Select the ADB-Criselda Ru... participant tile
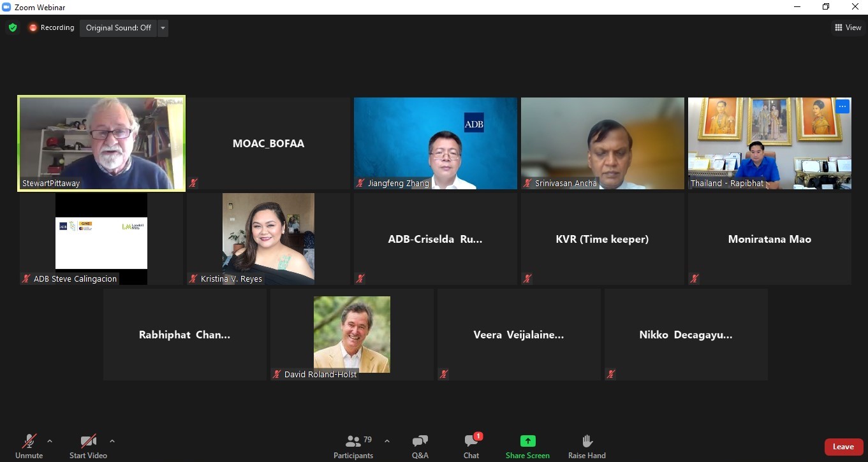 click(436, 239)
